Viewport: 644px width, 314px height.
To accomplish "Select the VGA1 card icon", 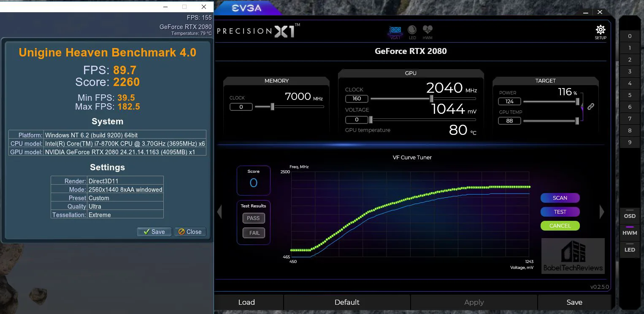I will click(395, 32).
